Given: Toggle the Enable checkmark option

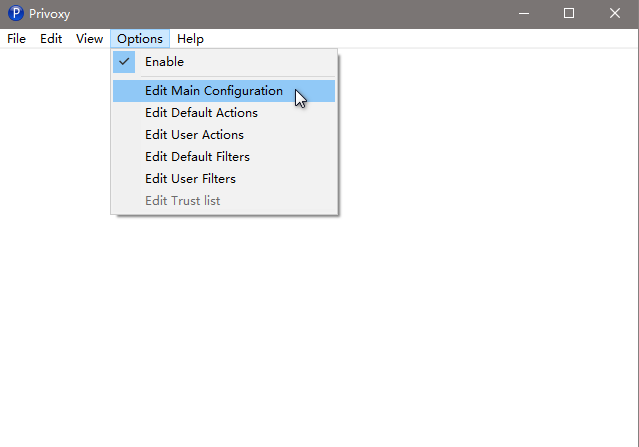Looking at the screenshot, I should [x=224, y=62].
